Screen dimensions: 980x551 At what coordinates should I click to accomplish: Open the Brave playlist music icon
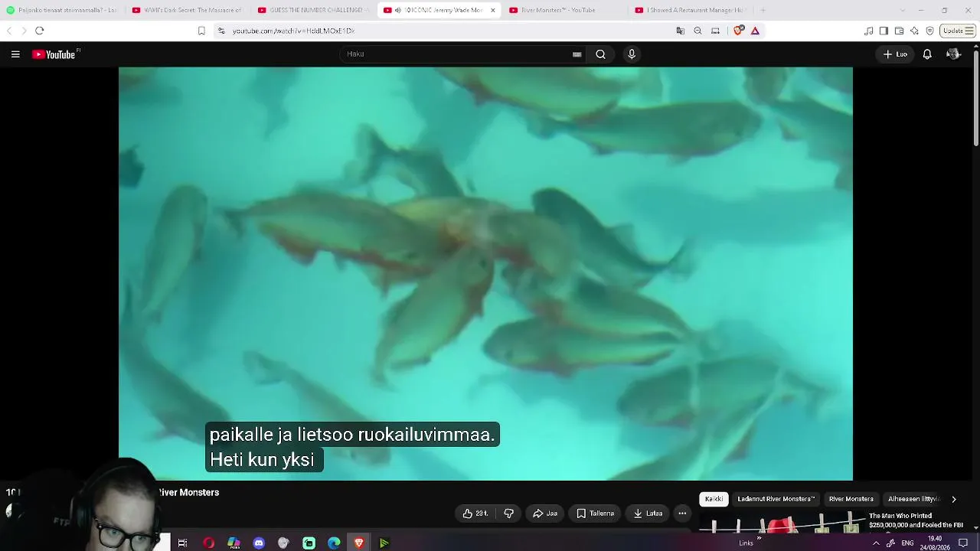pyautogui.click(x=868, y=31)
